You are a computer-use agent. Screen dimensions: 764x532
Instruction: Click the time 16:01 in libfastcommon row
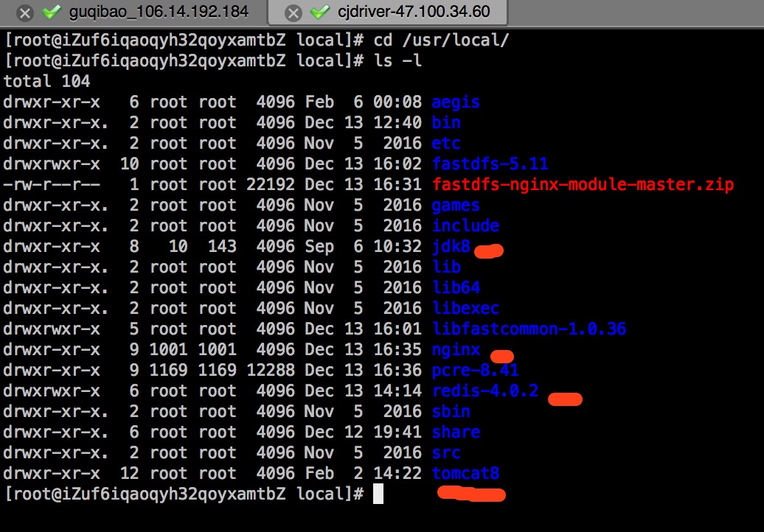click(x=397, y=329)
